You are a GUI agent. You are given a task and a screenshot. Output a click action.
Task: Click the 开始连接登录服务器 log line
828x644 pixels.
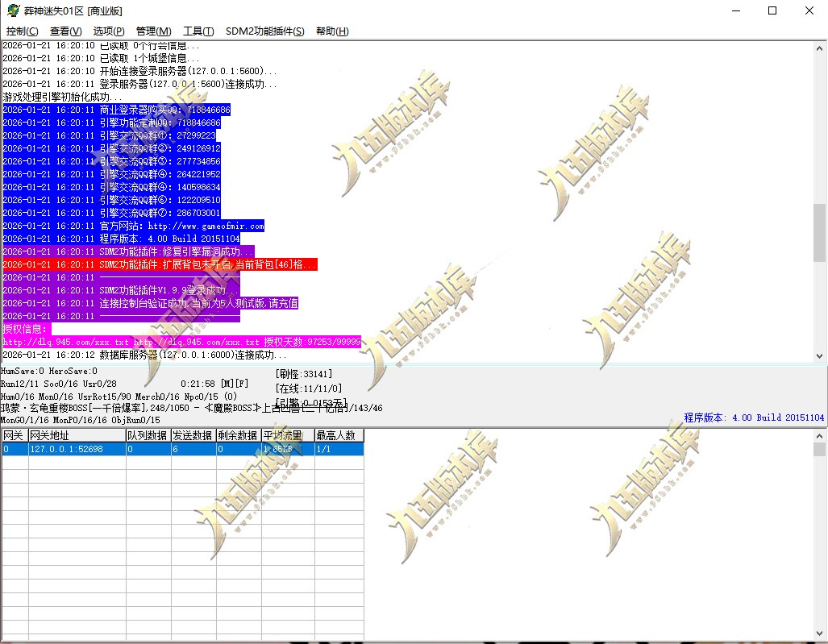tap(140, 71)
